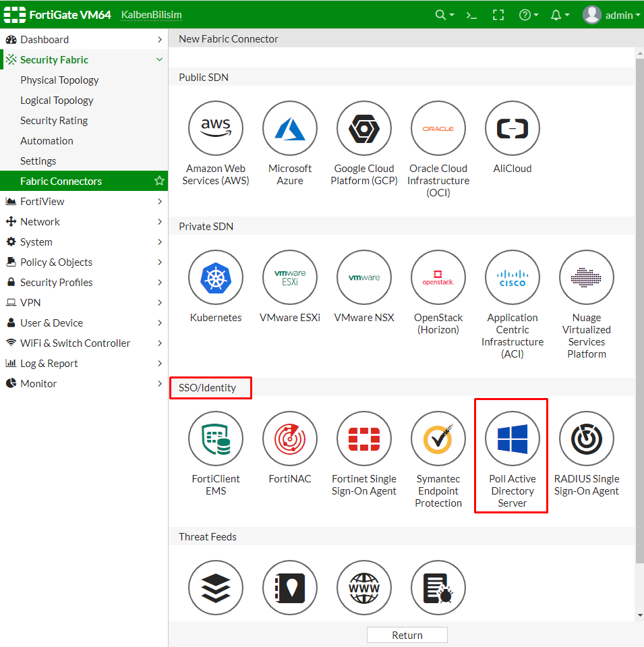Click the FortiGate logo in the header

pos(15,15)
